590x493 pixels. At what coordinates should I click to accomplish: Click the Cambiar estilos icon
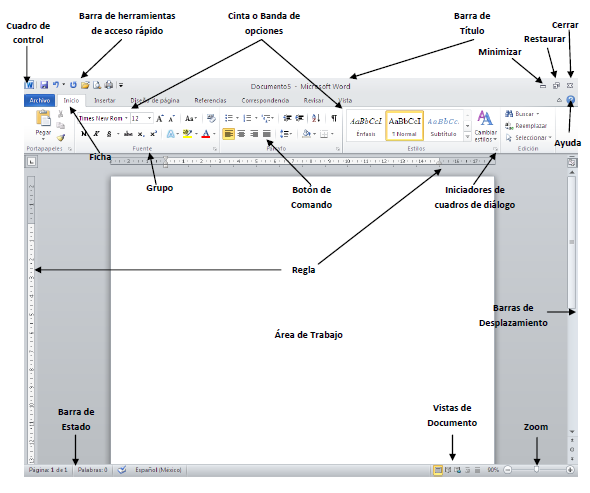(x=485, y=126)
